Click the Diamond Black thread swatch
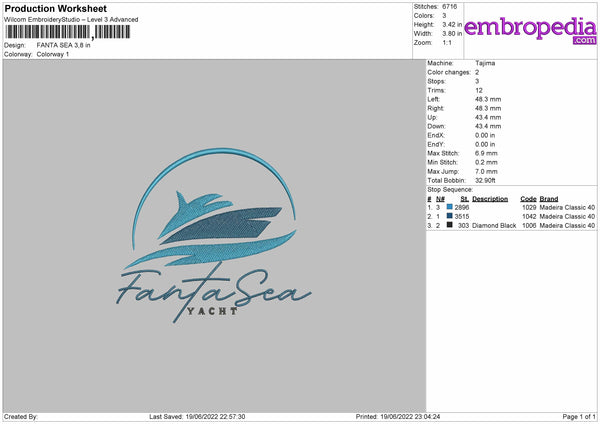The width and height of the screenshot is (600, 424). 449,225
